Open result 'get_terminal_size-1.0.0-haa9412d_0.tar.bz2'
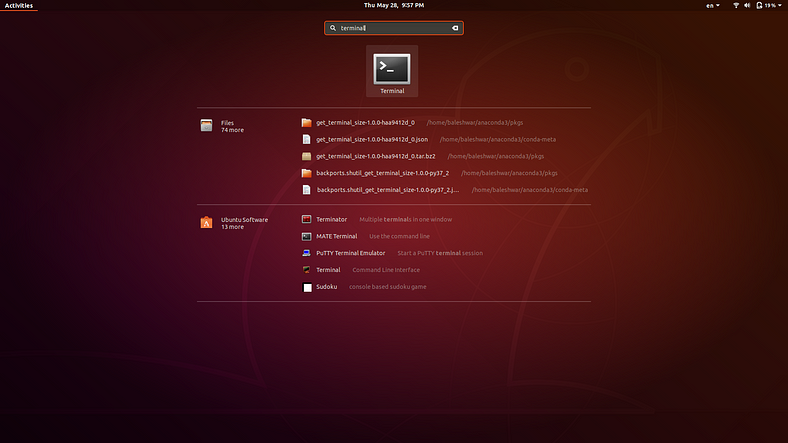788x443 pixels. [x=375, y=156]
